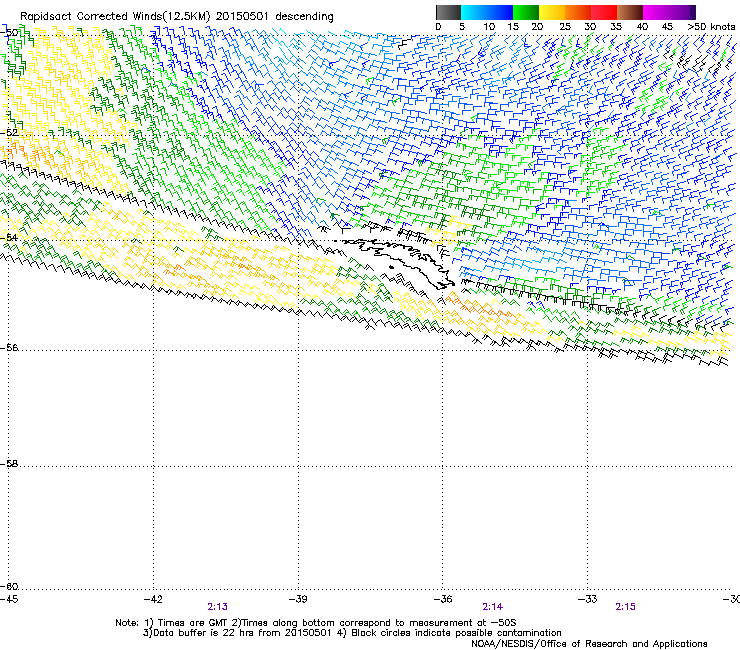
Task: Click the gray 0-5 knots legend swatch
Action: (448, 12)
